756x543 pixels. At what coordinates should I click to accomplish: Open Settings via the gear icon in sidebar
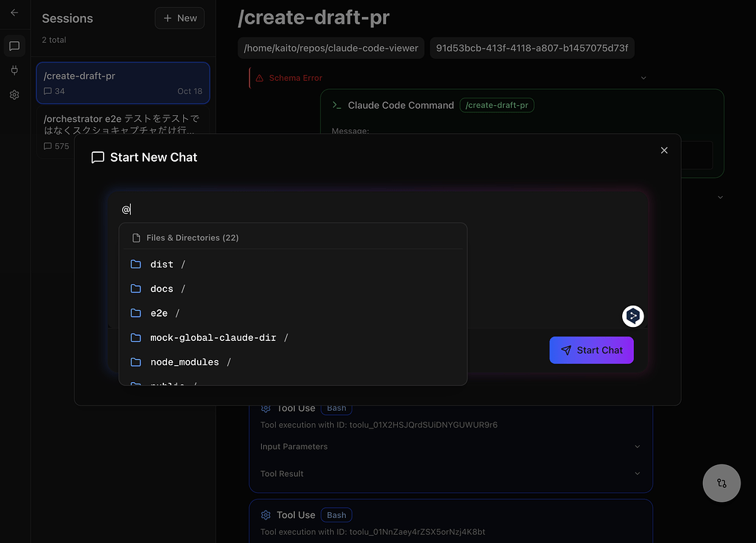coord(14,94)
